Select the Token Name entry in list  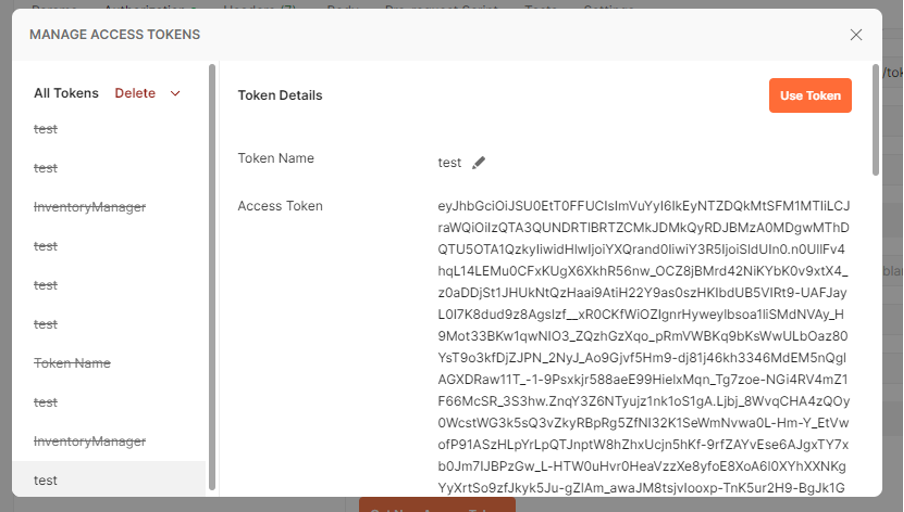pyautogui.click(x=72, y=363)
